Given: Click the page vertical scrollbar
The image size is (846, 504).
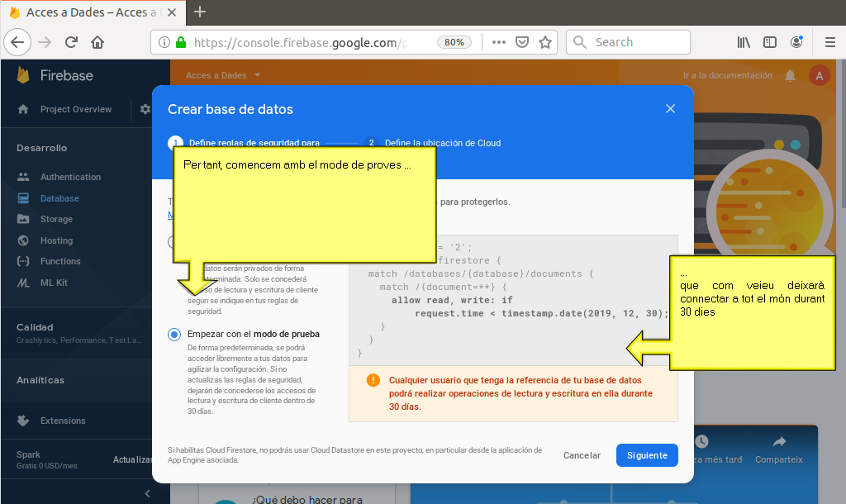Looking at the screenshot, I should pyautogui.click(x=843, y=135).
